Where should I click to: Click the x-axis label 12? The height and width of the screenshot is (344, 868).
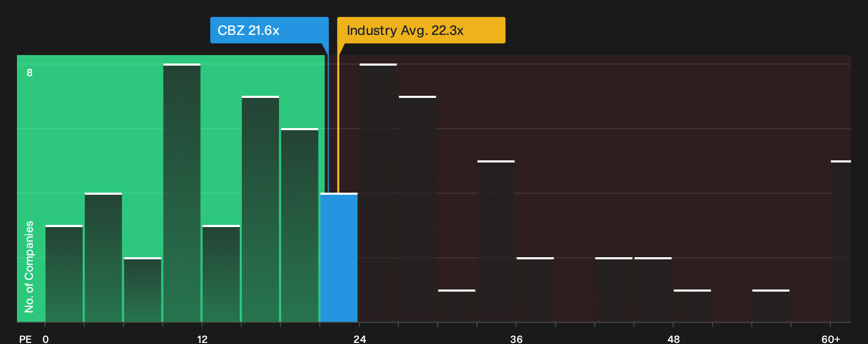pyautogui.click(x=202, y=339)
